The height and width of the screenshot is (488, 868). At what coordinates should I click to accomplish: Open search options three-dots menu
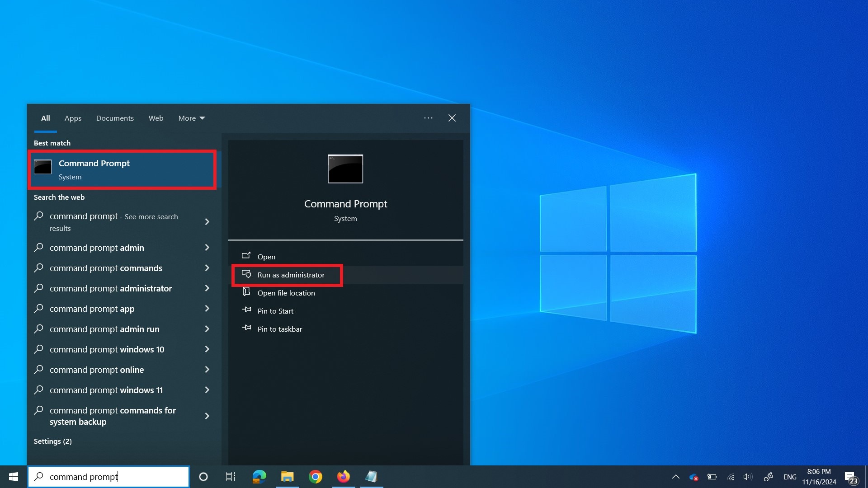point(428,118)
